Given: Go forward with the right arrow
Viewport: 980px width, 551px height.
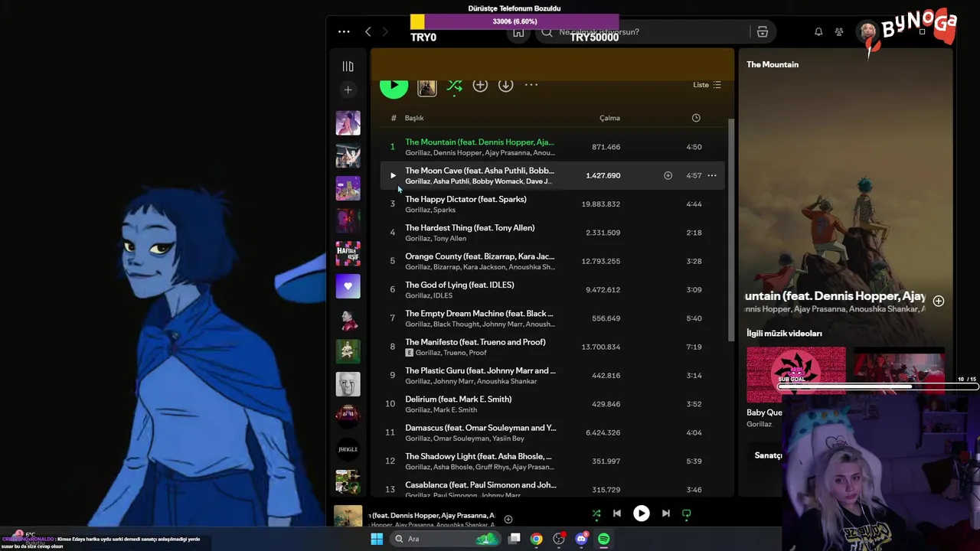Looking at the screenshot, I should click(385, 31).
